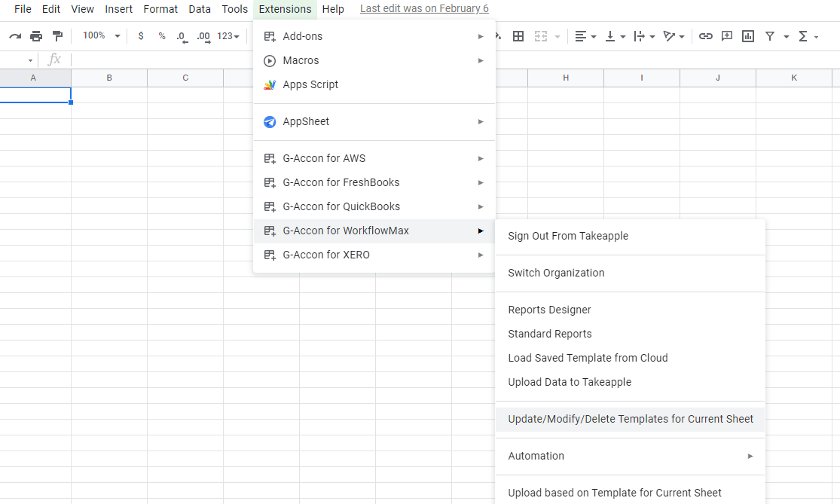Increase decimal places icon

[203, 36]
